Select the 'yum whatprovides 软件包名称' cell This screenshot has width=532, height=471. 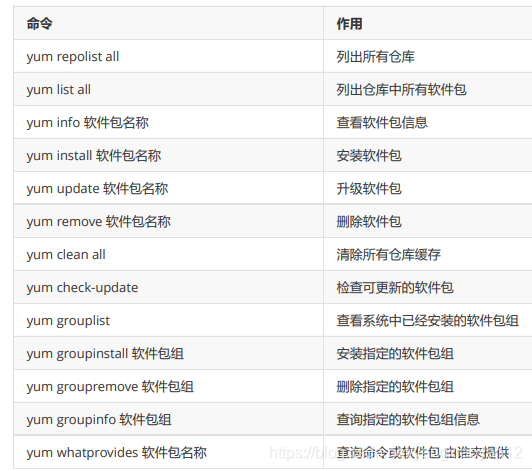(x=168, y=452)
